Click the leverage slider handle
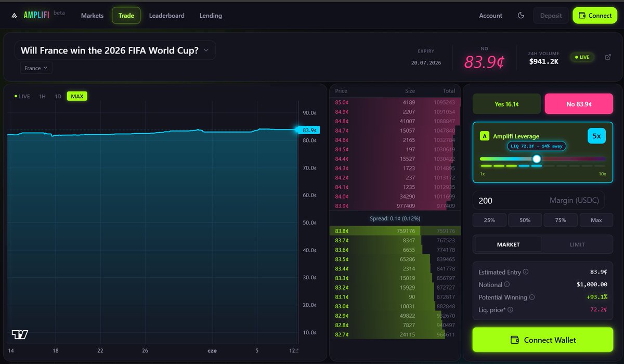Image resolution: width=624 pixels, height=364 pixels. point(537,159)
